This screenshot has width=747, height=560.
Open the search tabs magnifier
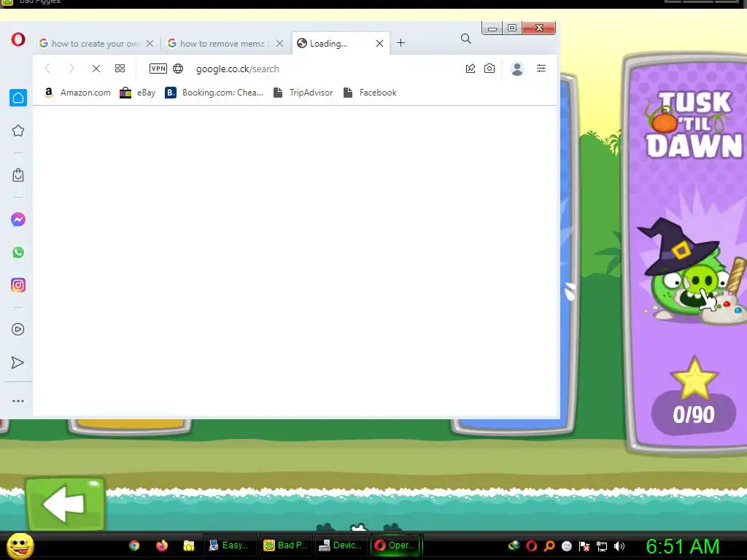[x=466, y=39]
